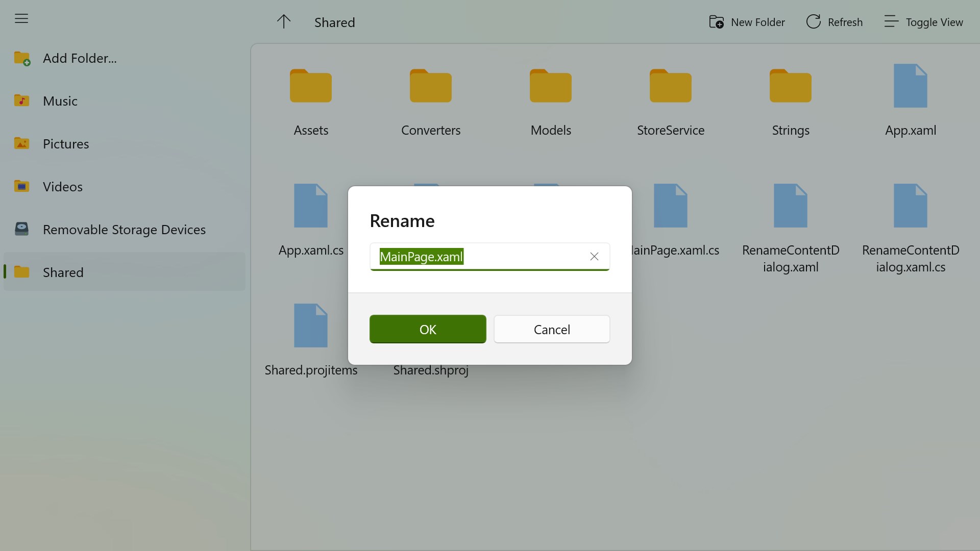The image size is (980, 551).
Task: Click the Converters folder name
Action: pyautogui.click(x=431, y=131)
